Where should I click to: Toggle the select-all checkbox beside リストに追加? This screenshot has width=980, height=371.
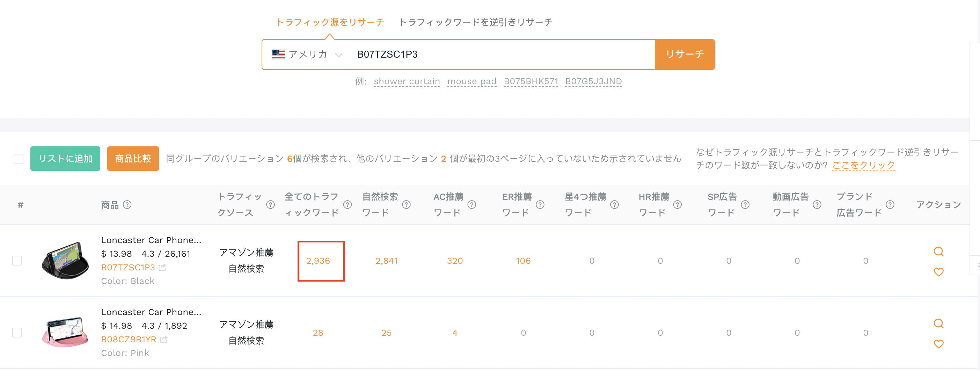pos(18,159)
